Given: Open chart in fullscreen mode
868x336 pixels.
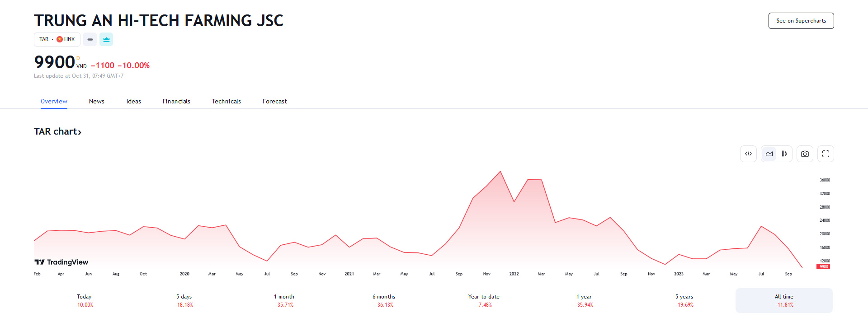Looking at the screenshot, I should [826, 154].
